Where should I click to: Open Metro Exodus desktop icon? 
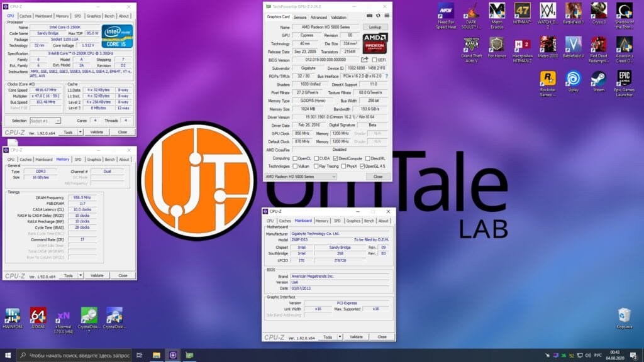[497, 16]
